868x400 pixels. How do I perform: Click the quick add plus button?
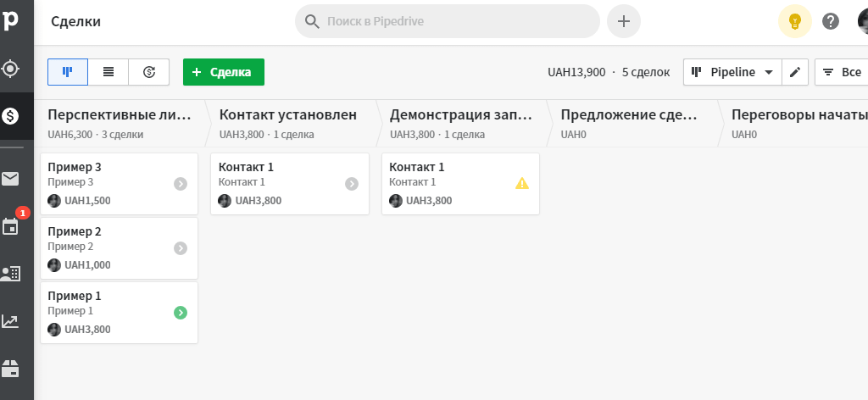[624, 21]
